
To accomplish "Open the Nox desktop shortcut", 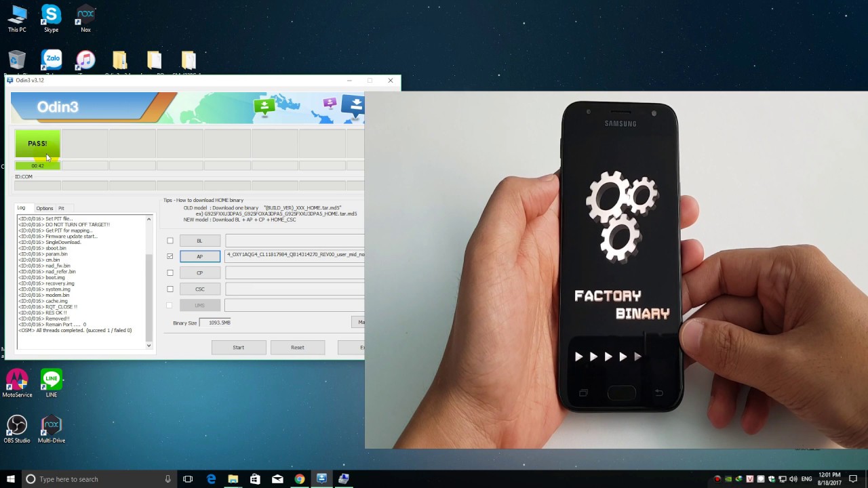I will tap(85, 18).
